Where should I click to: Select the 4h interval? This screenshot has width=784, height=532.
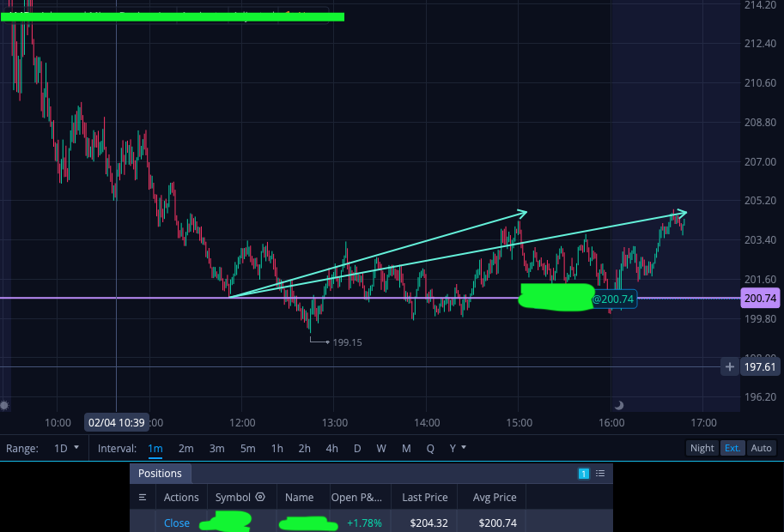coord(331,448)
